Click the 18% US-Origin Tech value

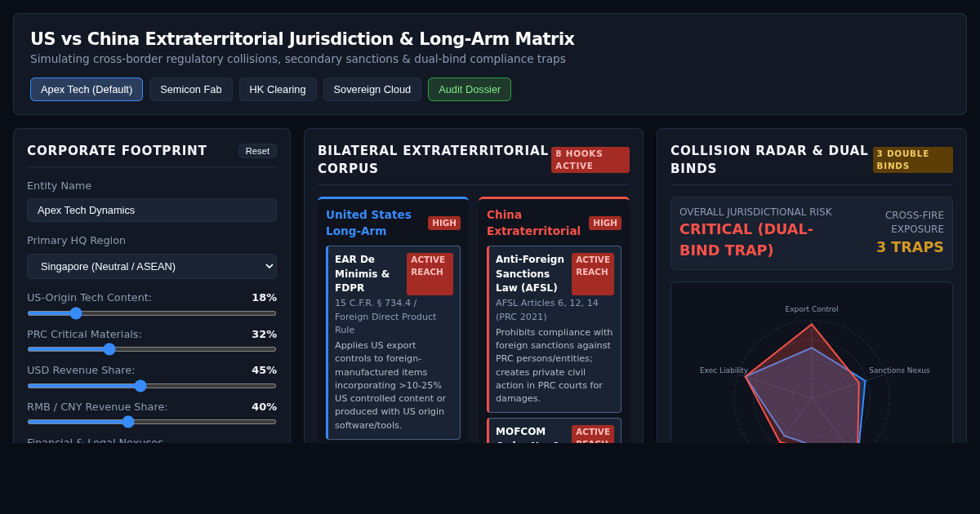(264, 298)
